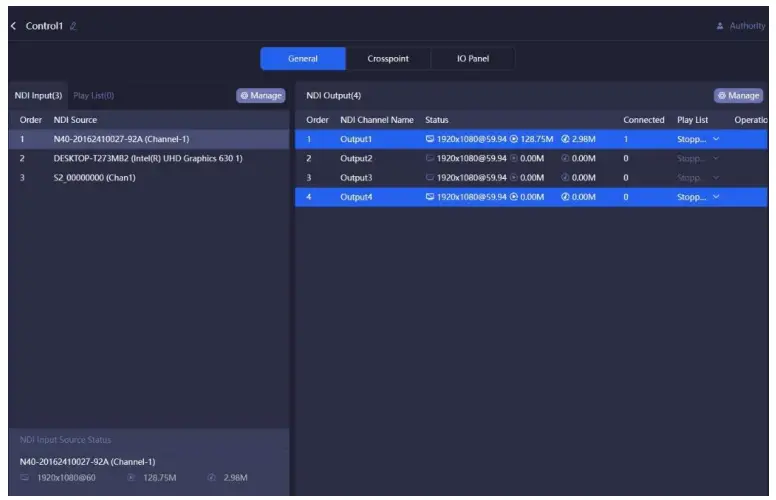The image size is (776, 500).
Task: Click Output1 video bitrate icon near 128.75M
Action: 514,139
